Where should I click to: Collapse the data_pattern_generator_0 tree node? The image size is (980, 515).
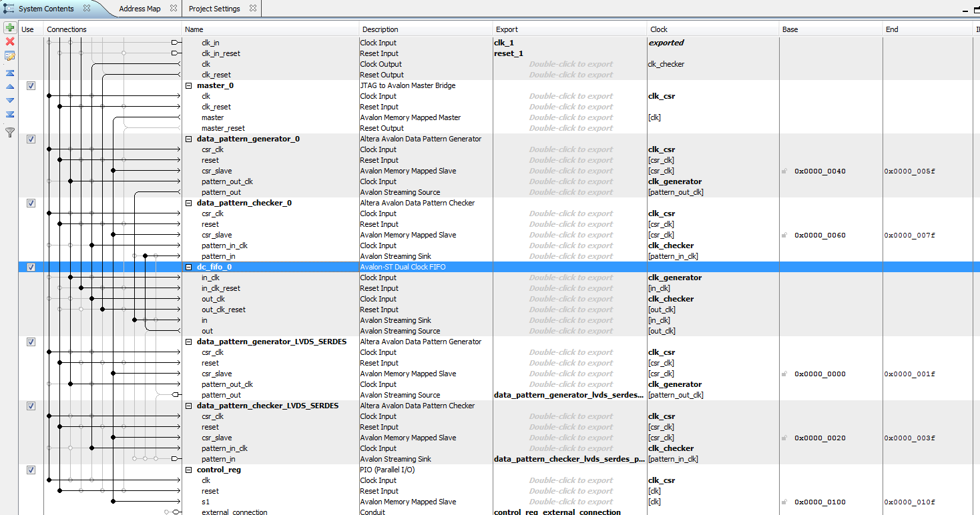point(188,139)
